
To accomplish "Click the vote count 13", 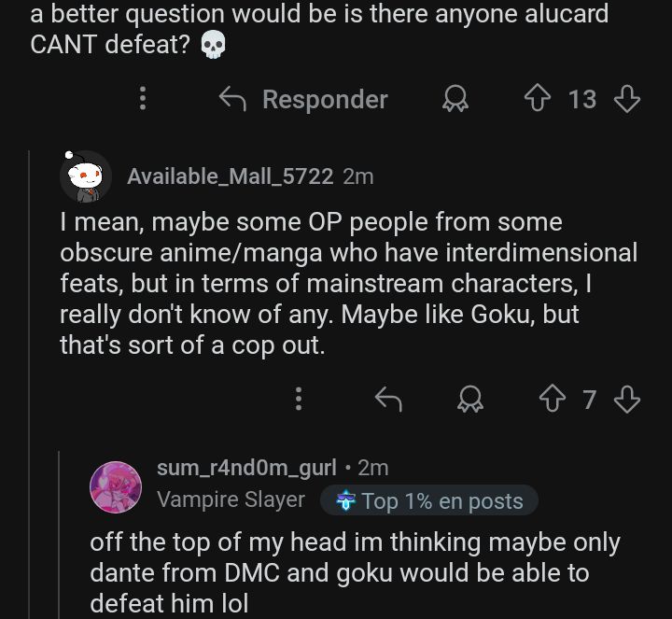I will pos(582,99).
